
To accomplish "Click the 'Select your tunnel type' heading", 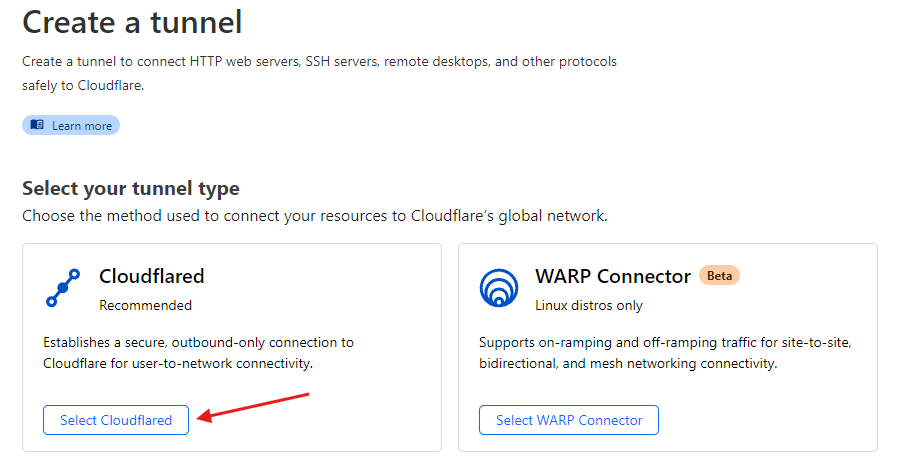I will point(131,188).
